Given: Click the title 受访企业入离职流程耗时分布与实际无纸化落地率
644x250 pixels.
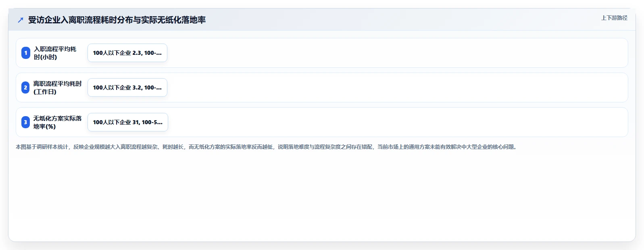Looking at the screenshot, I should tap(117, 20).
